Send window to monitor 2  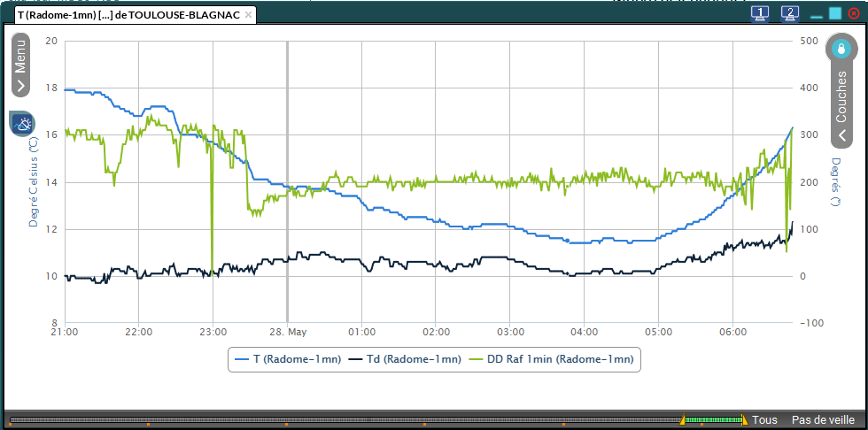coord(791,13)
